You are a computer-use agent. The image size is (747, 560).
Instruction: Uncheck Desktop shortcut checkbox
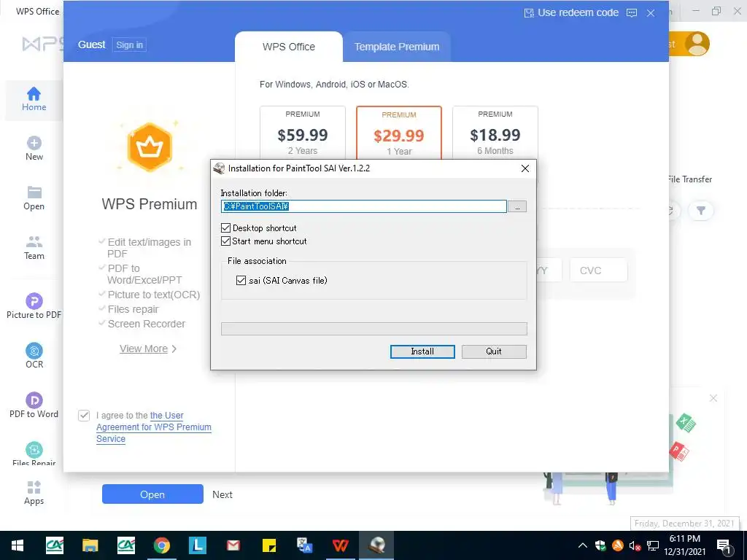[x=226, y=228]
